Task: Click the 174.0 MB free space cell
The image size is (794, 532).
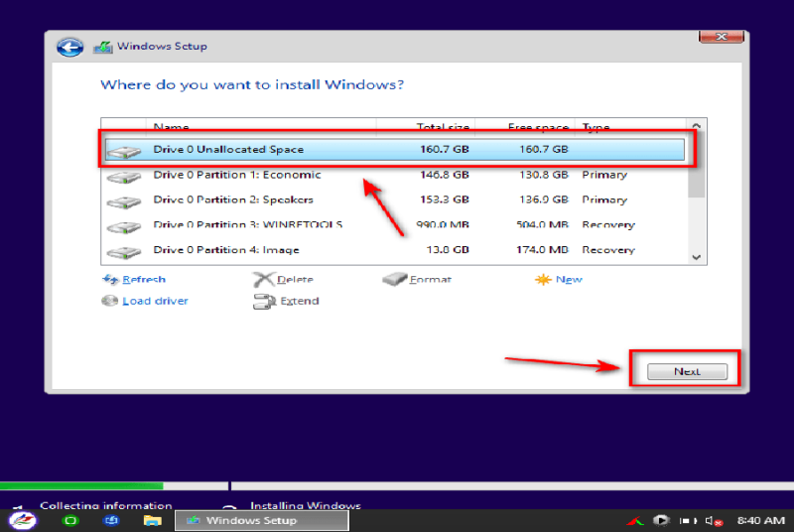Action: (x=542, y=250)
